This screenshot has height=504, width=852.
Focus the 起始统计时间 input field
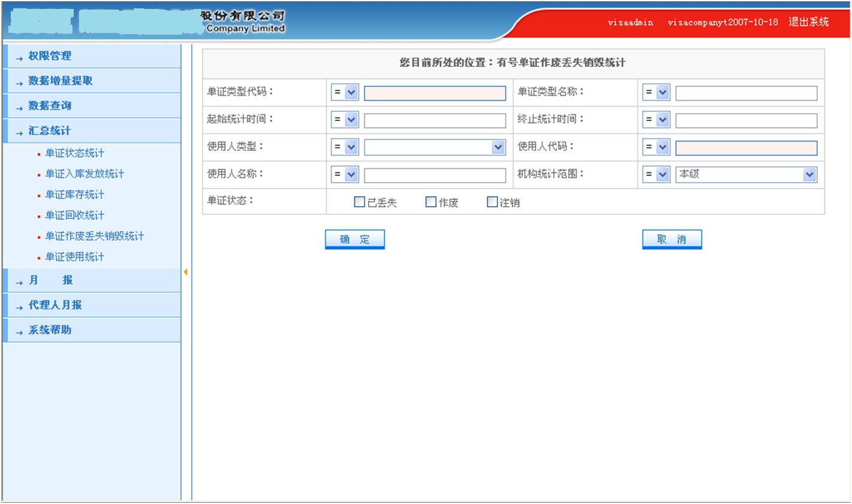(x=435, y=120)
